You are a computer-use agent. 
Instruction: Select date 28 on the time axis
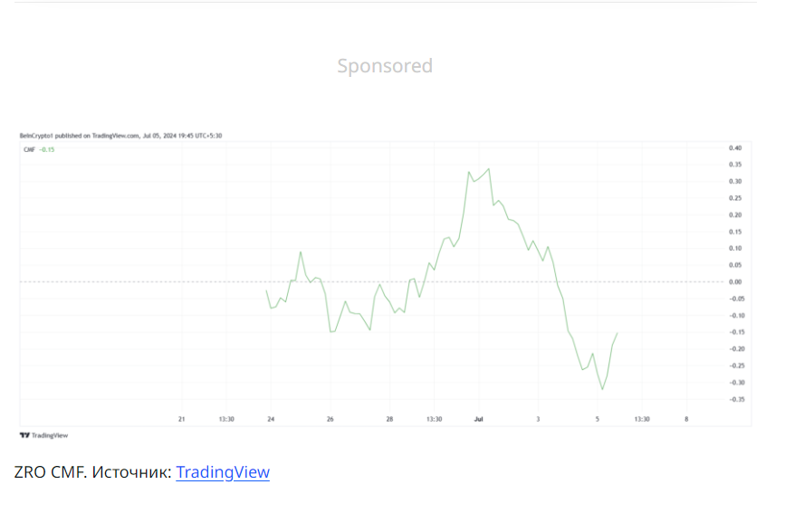pyautogui.click(x=389, y=419)
